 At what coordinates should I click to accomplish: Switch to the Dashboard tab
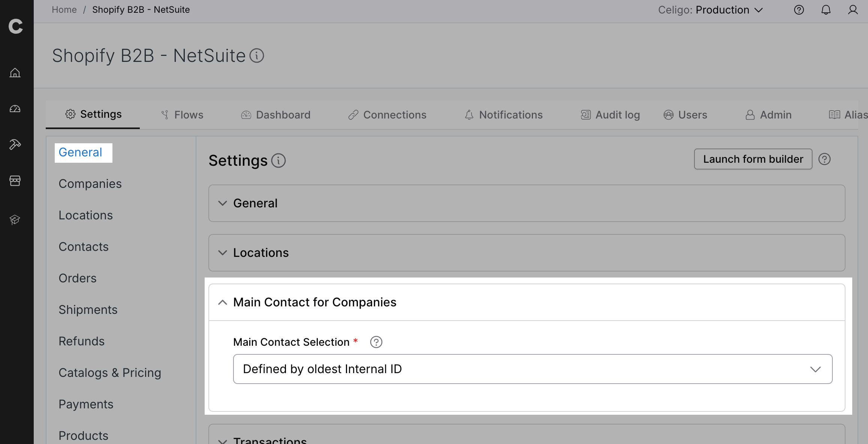click(276, 115)
